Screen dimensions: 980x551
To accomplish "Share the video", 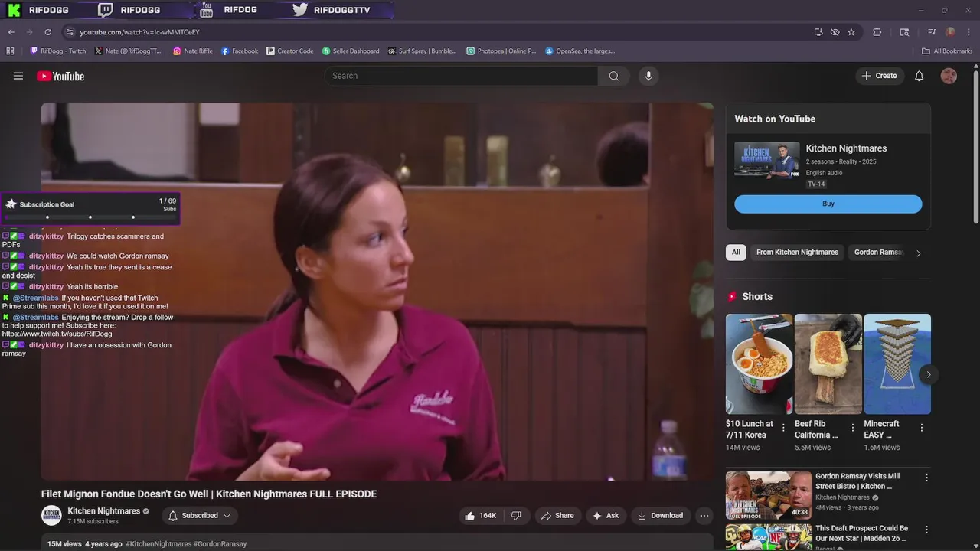I will pyautogui.click(x=557, y=516).
